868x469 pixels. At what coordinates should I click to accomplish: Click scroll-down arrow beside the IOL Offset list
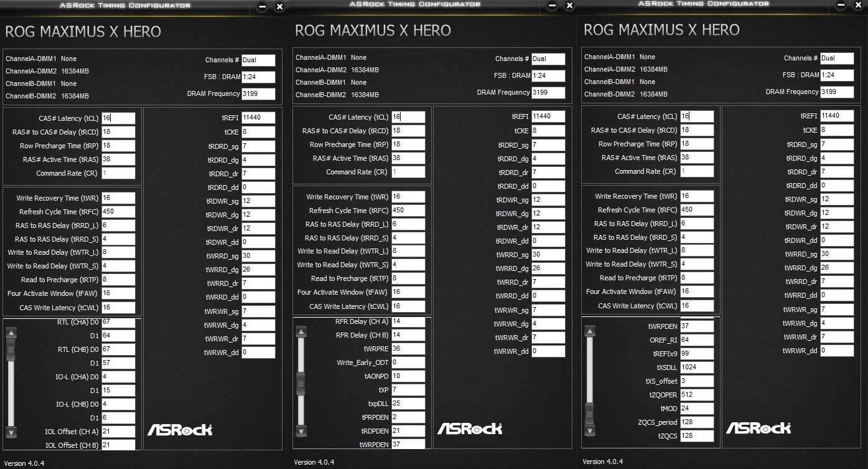point(11,431)
